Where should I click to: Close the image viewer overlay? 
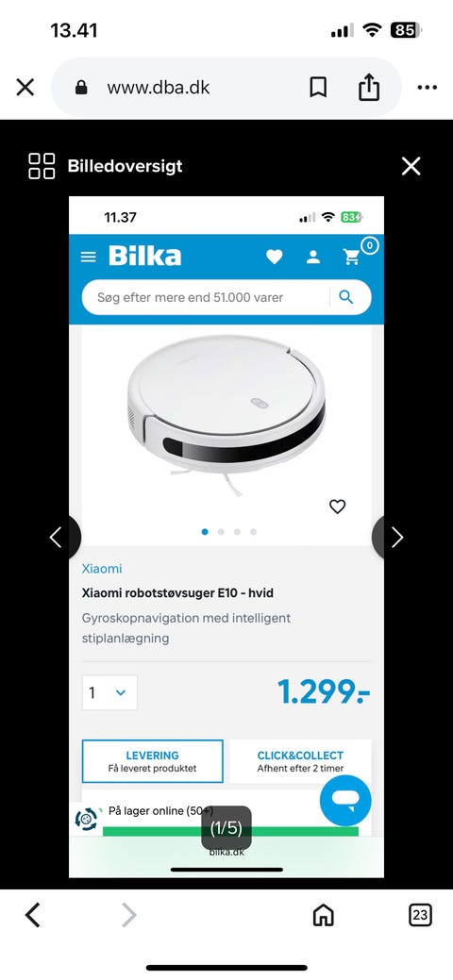point(411,166)
